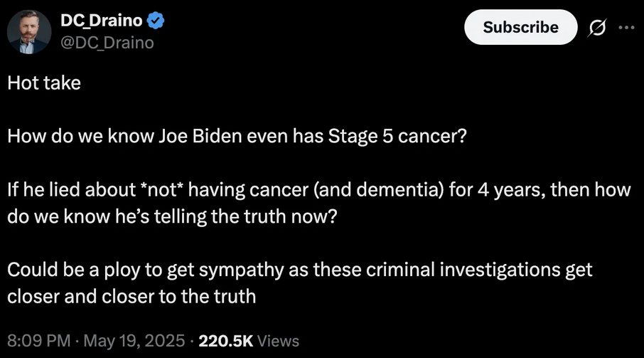Image resolution: width=644 pixels, height=358 pixels.
Task: Open DC_Draino's profile picture
Action: point(28,32)
